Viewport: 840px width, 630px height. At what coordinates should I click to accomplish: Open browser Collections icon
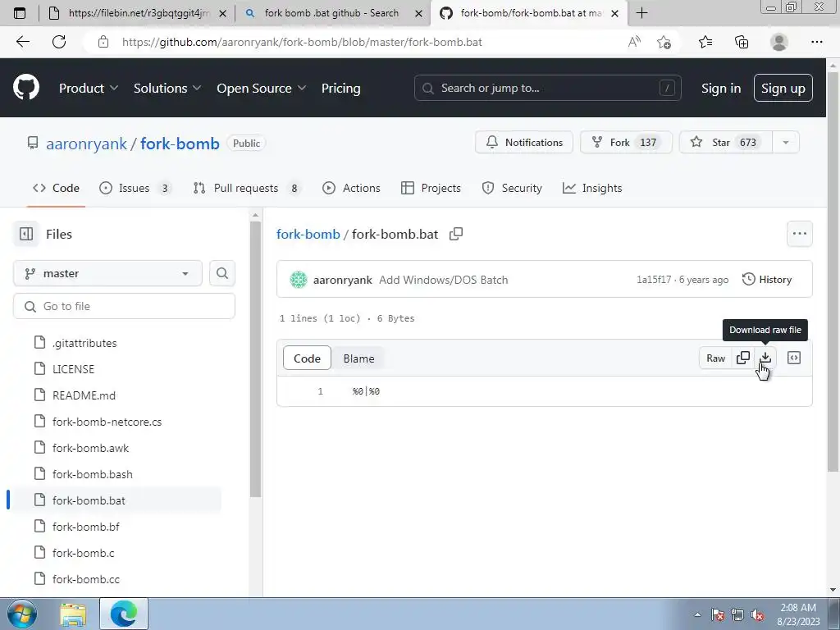742,42
